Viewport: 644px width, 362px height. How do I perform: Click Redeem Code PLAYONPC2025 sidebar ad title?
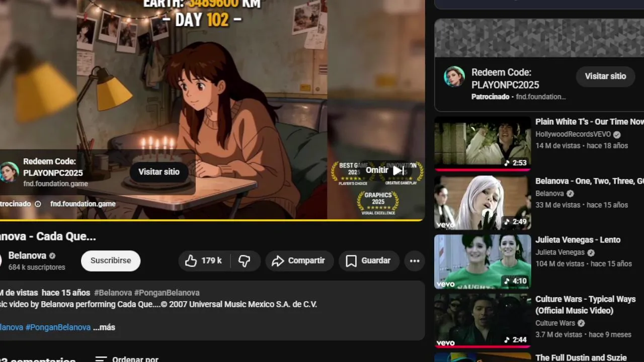[505, 78]
